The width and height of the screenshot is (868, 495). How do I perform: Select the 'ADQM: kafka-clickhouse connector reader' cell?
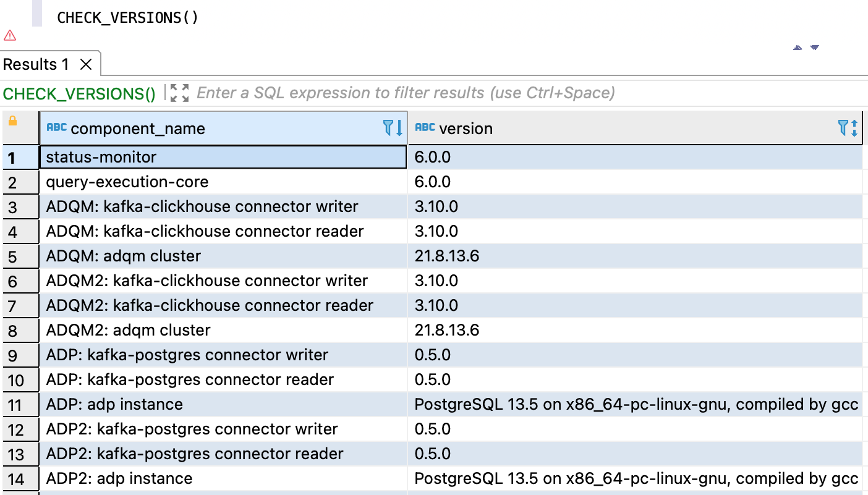tap(223, 231)
